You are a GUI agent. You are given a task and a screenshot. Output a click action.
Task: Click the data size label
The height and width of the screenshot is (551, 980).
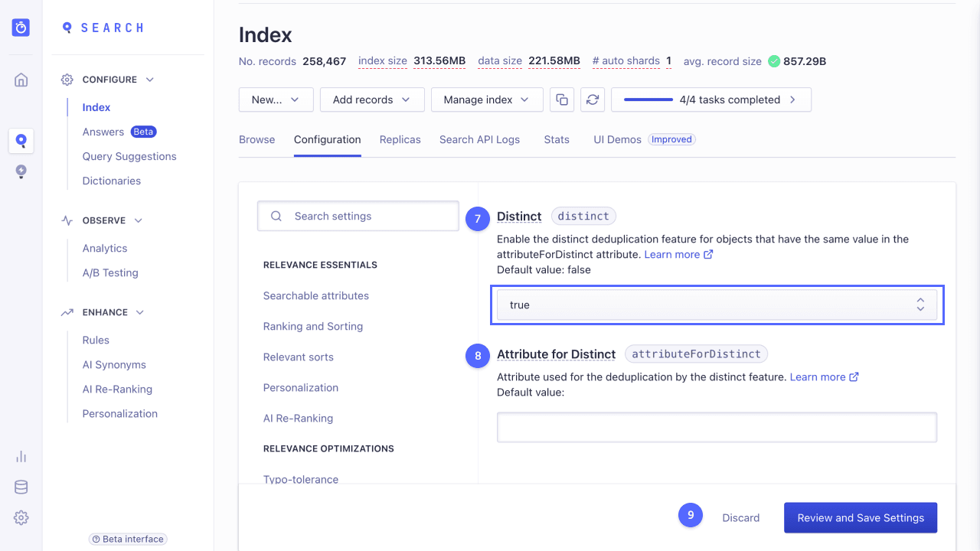500,61
